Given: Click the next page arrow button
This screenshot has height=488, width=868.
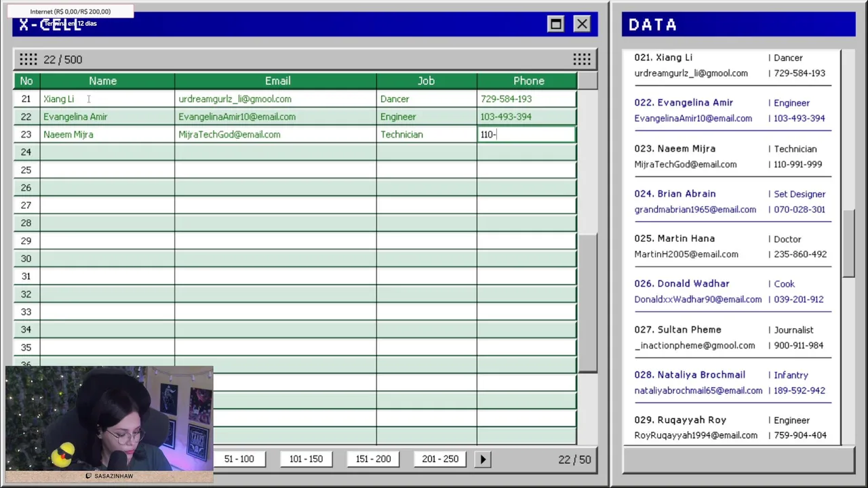Looking at the screenshot, I should (x=483, y=459).
